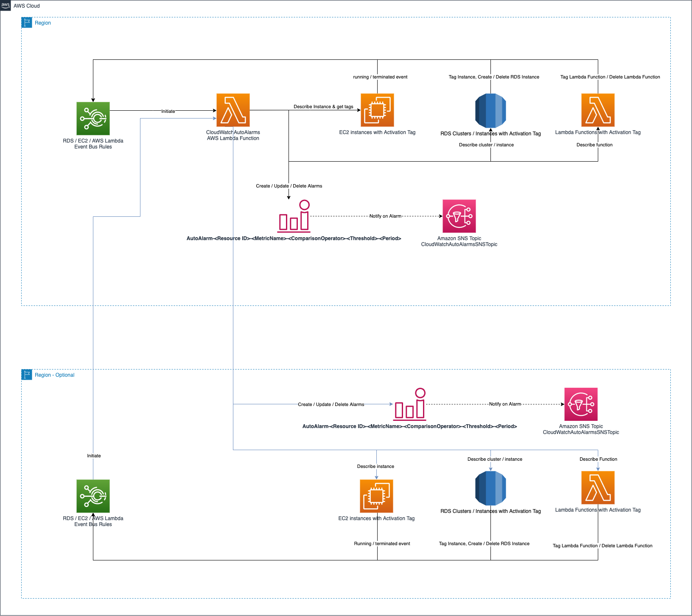Viewport: 692px width, 616px height.
Task: Click upper 'EC2 instances with Activation Tag' caption
Action: pos(377,132)
